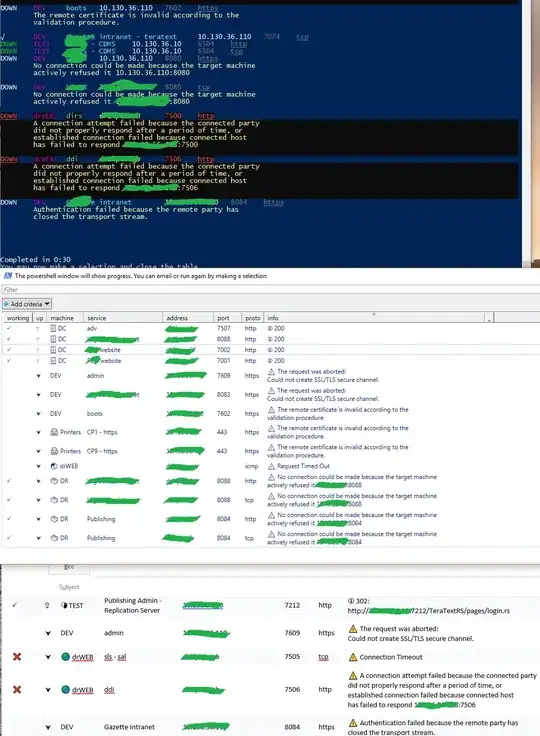
Task: Click the warning icon beside Connection Timeout
Action: 353,657
